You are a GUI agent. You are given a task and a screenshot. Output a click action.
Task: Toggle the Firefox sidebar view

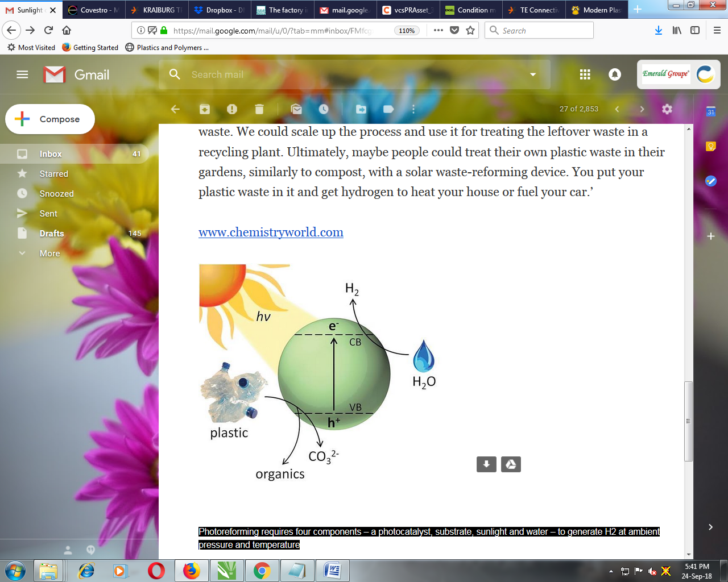(x=695, y=31)
